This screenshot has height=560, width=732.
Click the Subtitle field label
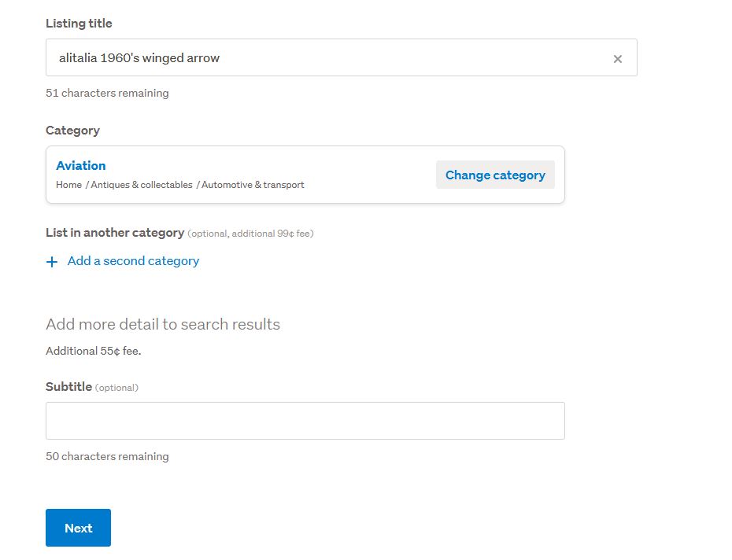(x=68, y=387)
